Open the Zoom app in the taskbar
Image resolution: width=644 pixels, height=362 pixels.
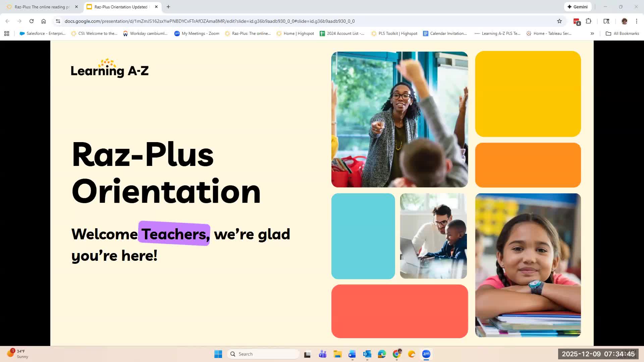tap(426, 354)
